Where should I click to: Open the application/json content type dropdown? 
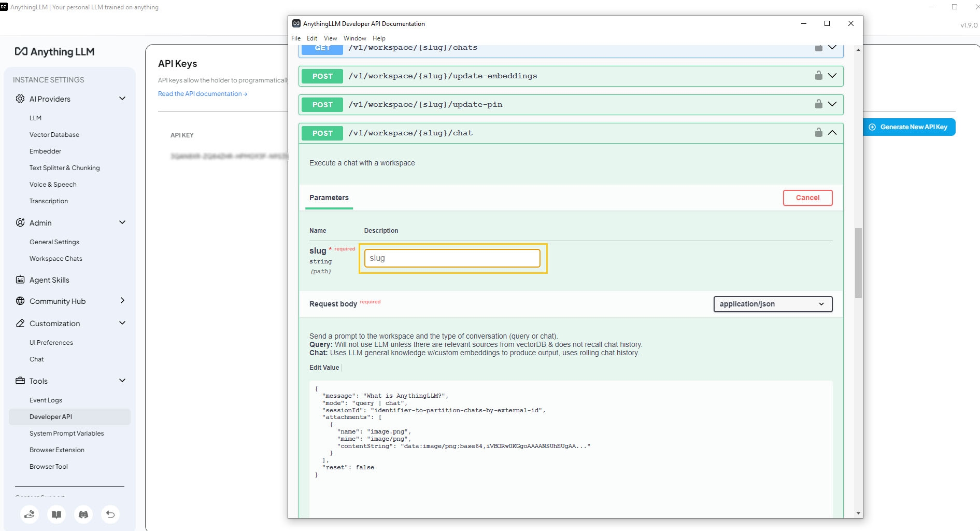point(772,304)
